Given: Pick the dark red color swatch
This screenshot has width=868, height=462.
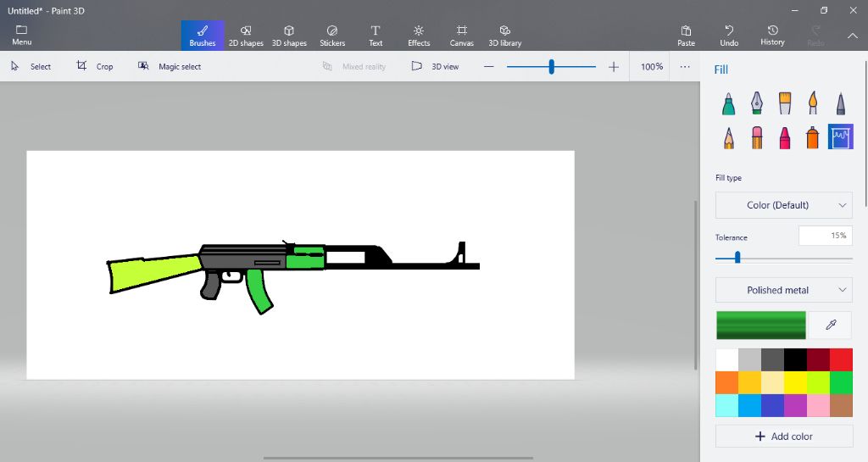Looking at the screenshot, I should pos(818,359).
